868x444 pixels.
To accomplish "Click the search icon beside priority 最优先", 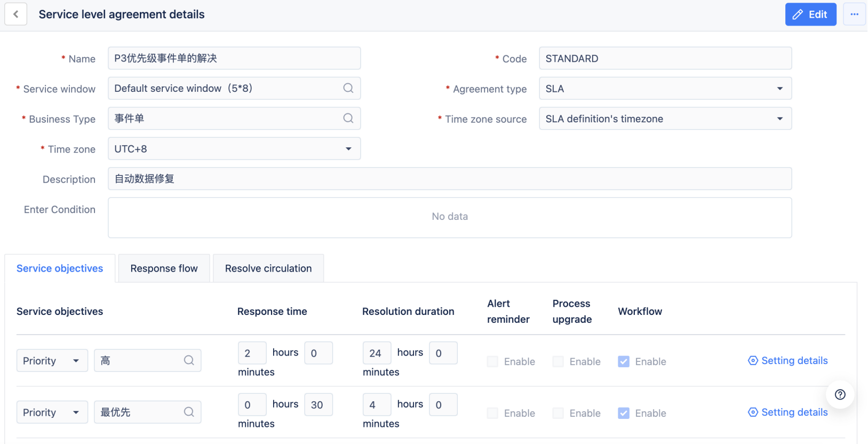I will [x=189, y=412].
